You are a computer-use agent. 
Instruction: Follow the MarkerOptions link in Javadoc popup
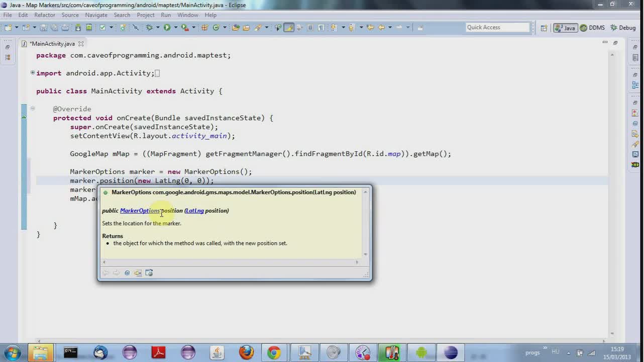point(140,210)
